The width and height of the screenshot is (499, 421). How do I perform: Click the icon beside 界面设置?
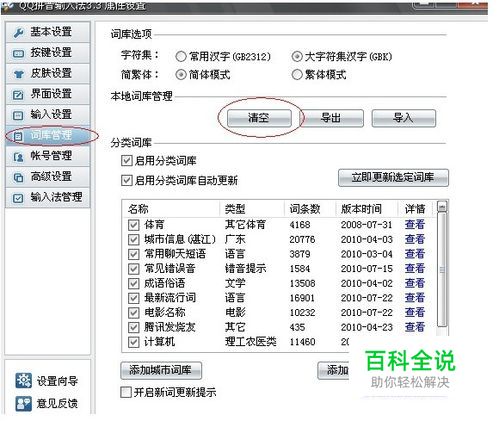click(x=18, y=95)
